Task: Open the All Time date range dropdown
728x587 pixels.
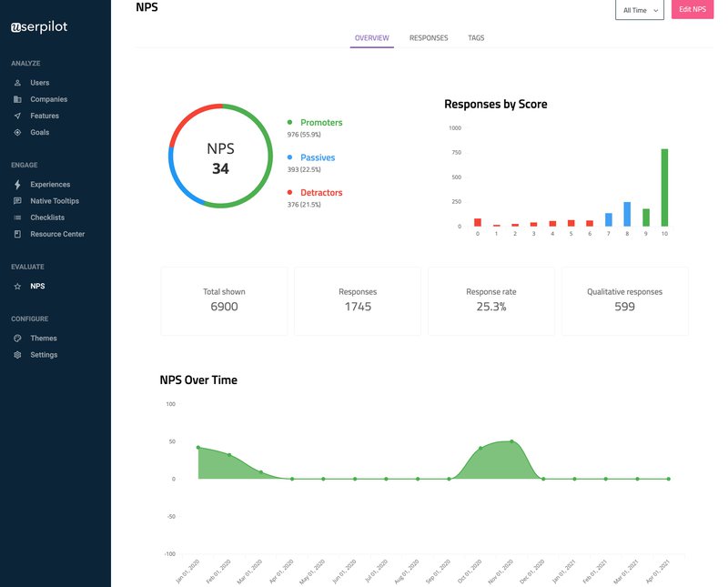Action: [640, 10]
